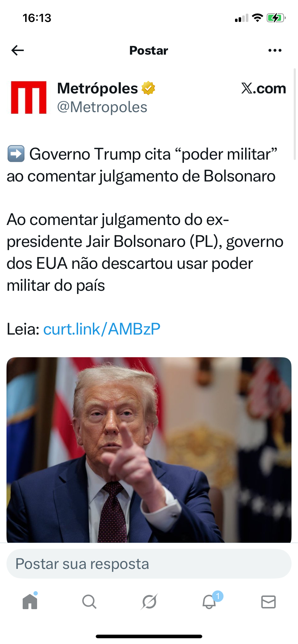This screenshot has width=298, height=644.
Task: Tap the "Postar" header title
Action: point(149,50)
